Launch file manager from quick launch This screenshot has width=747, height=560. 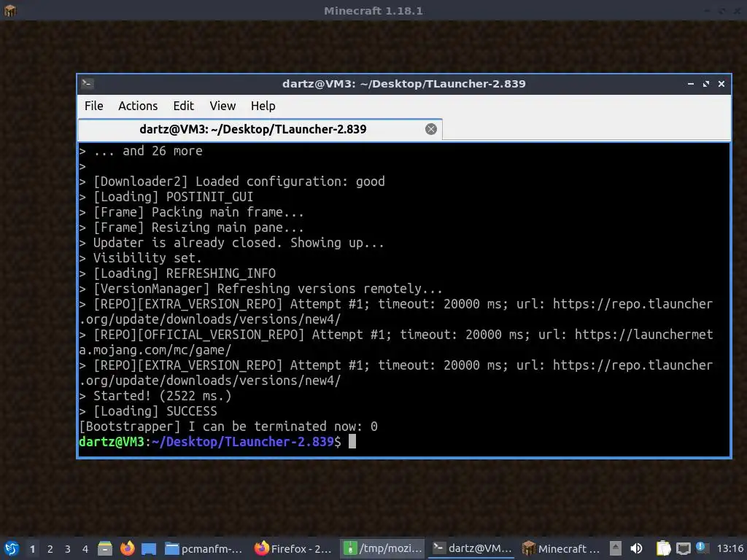pos(105,548)
